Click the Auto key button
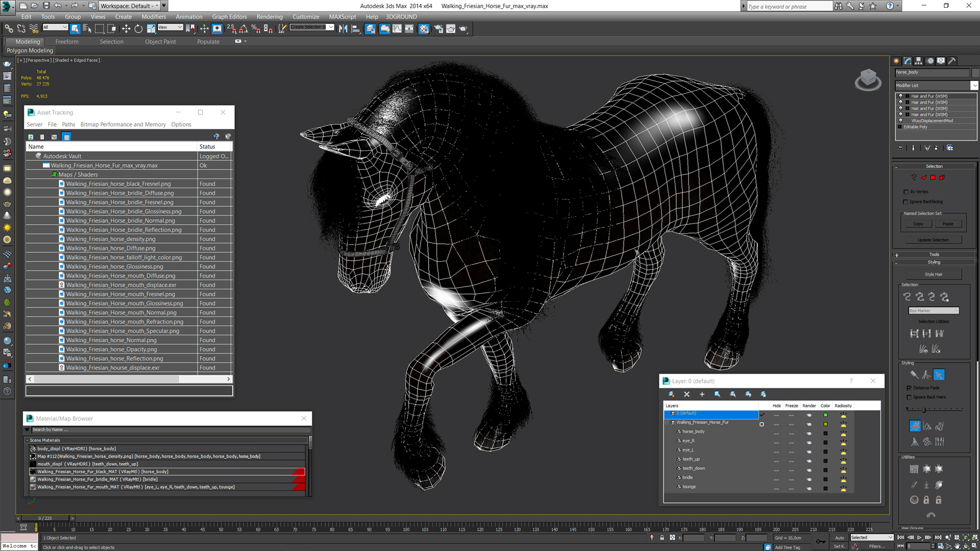The image size is (980, 551). (840, 537)
